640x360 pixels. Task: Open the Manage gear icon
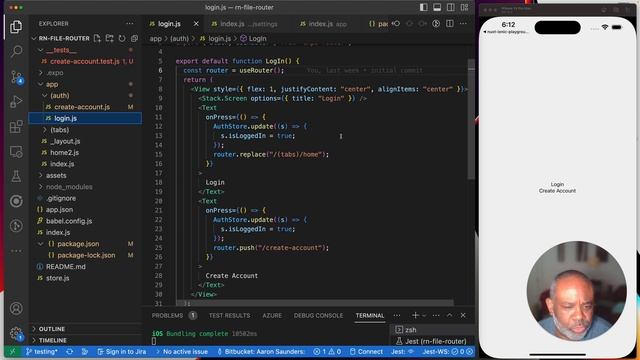coord(16,333)
